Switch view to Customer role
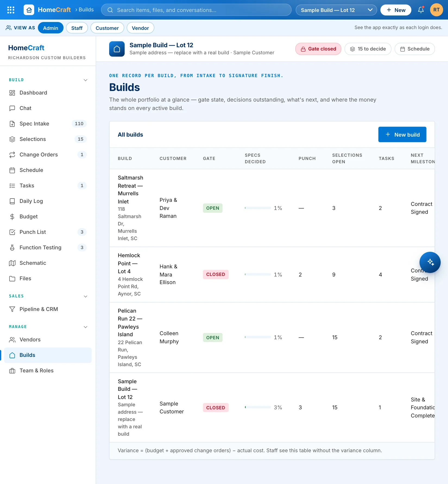Viewport: 448px width, 484px height. [x=107, y=28]
